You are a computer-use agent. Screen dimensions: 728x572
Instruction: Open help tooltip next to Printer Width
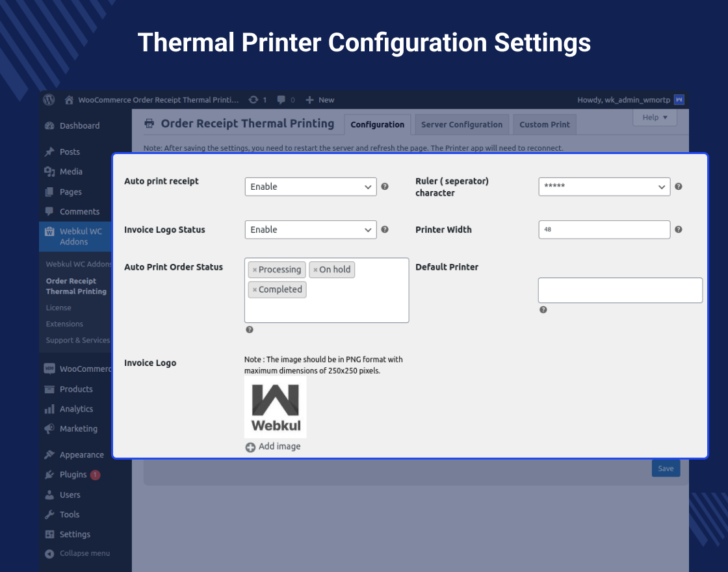(x=678, y=229)
